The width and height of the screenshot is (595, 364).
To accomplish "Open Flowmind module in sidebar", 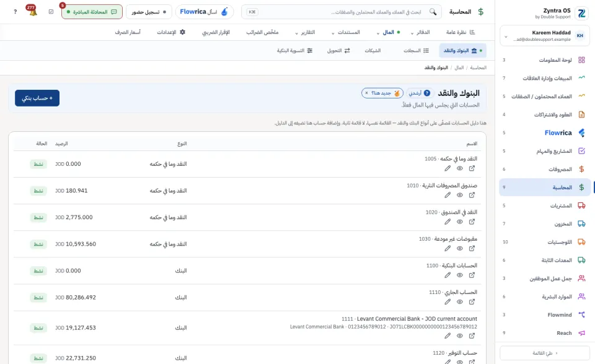I will tap(545, 314).
